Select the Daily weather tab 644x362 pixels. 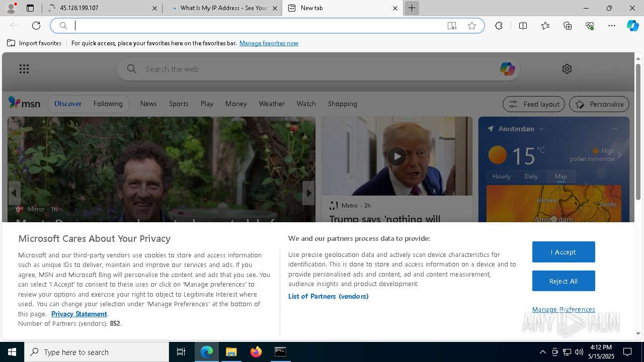pyautogui.click(x=531, y=176)
